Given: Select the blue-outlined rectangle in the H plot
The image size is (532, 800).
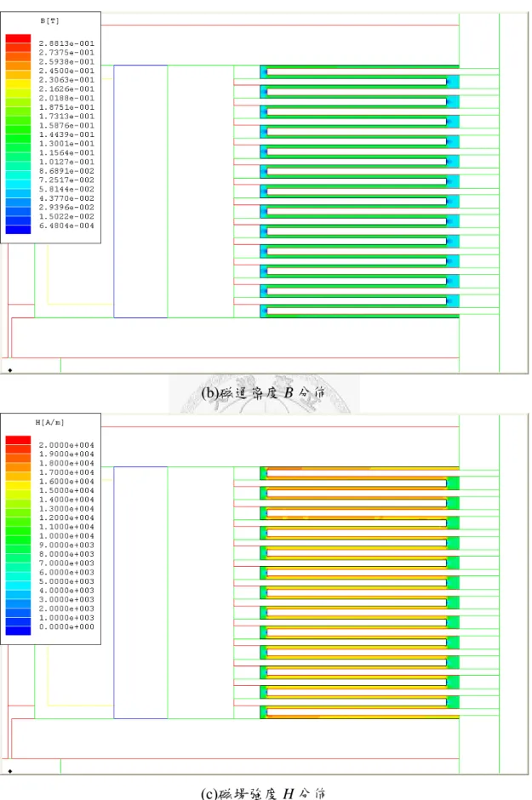Looking at the screenshot, I should click(140, 592).
